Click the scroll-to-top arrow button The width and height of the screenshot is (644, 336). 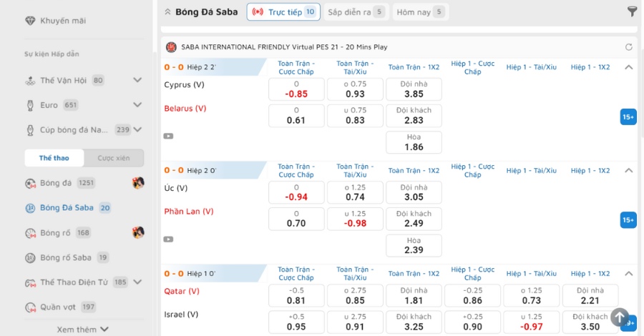[x=620, y=317]
